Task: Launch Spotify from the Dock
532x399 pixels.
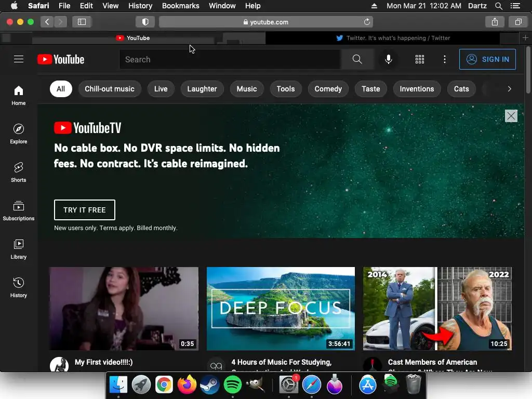Action: (x=232, y=385)
